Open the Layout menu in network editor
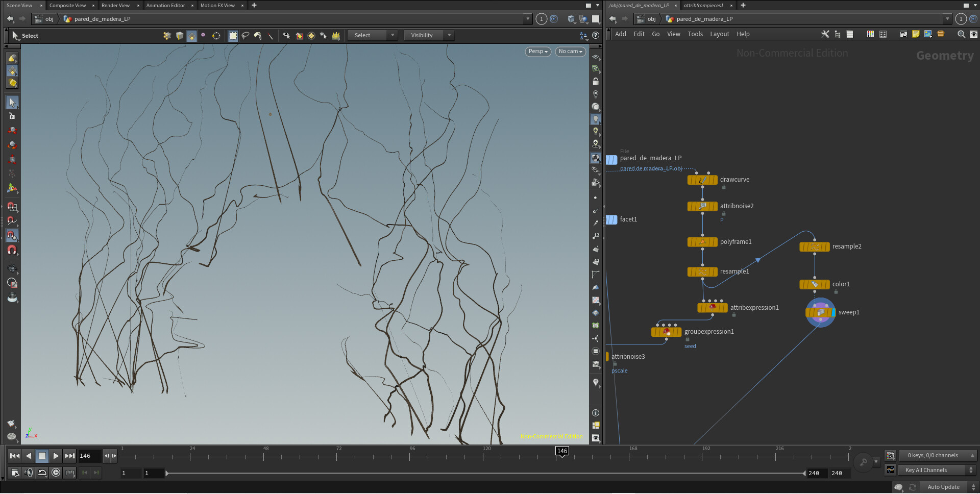 point(719,34)
